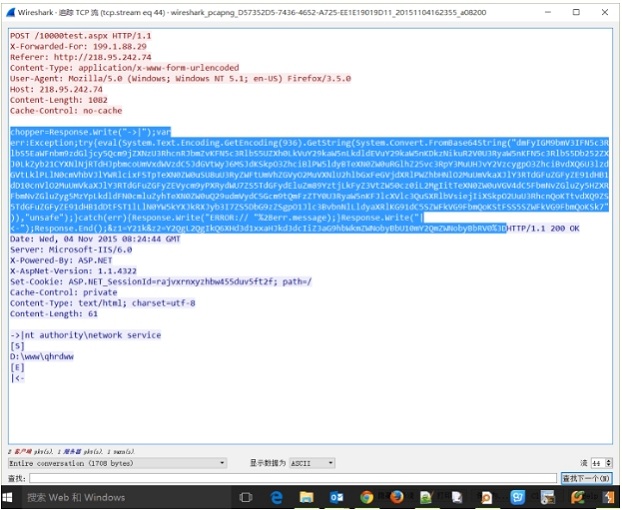Click the 'Content-Length: 1082' line
This screenshot has height=510, width=622.
[59, 100]
